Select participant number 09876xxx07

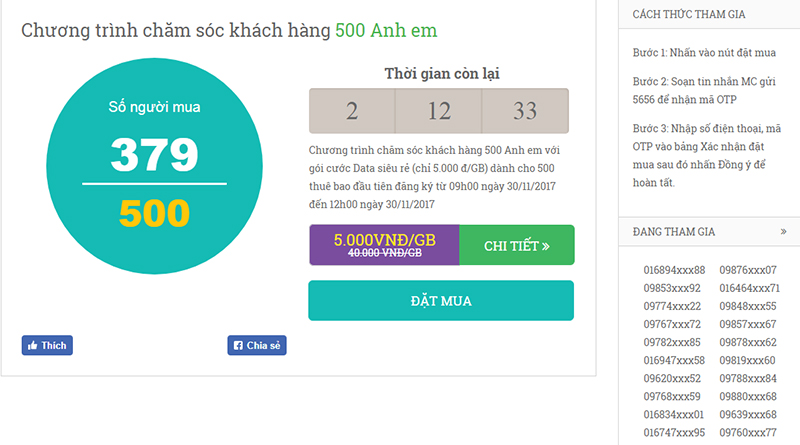(x=749, y=270)
